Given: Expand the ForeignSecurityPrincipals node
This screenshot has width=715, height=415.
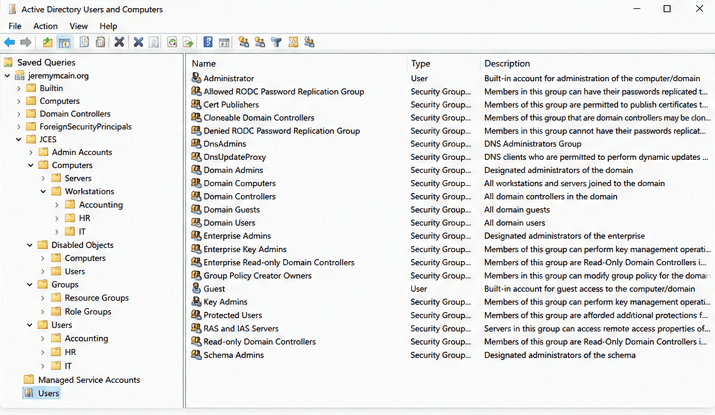Looking at the screenshot, I should point(19,126).
